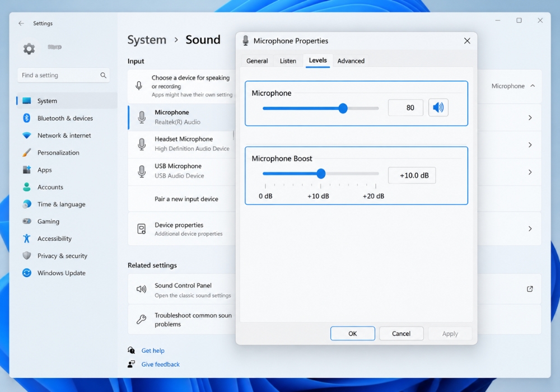Viewport: 560px width, 392px height.
Task: Maximize the Settings window
Action: (519, 21)
